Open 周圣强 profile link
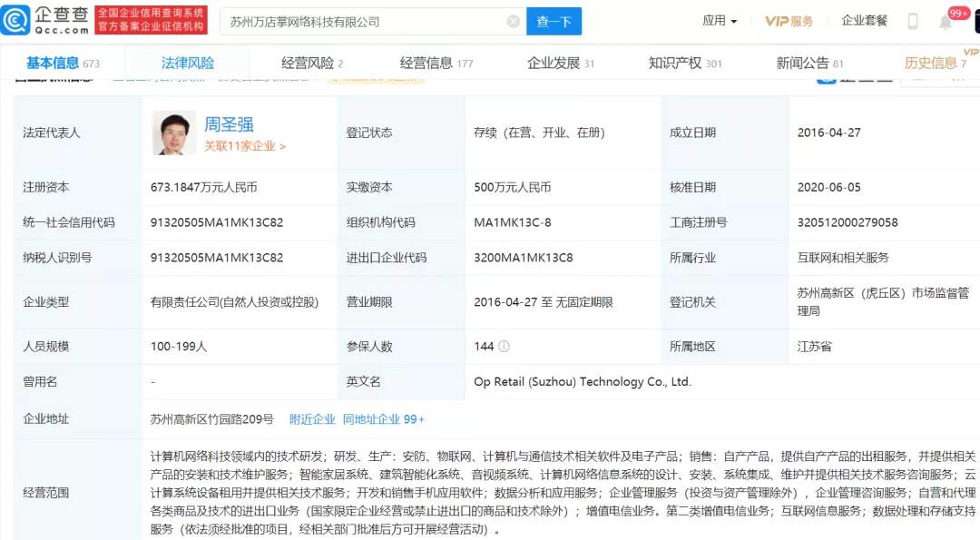 229,124
